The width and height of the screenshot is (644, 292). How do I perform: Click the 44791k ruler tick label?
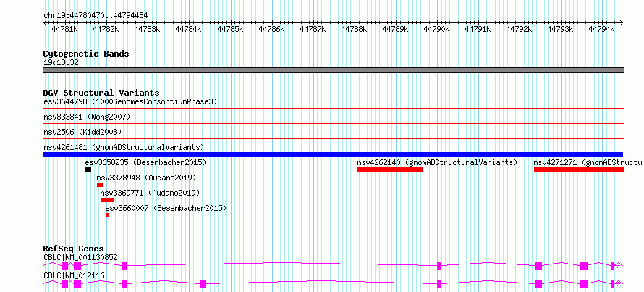point(478,29)
